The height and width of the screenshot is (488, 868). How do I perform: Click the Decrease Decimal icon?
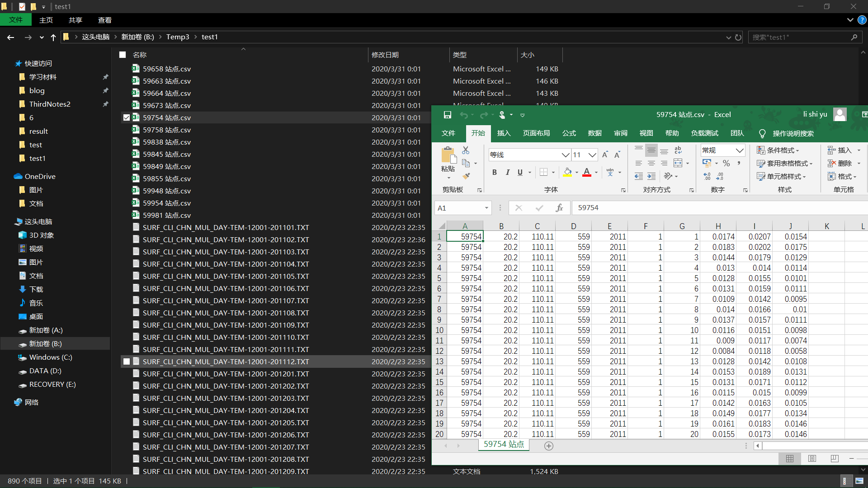coord(720,176)
